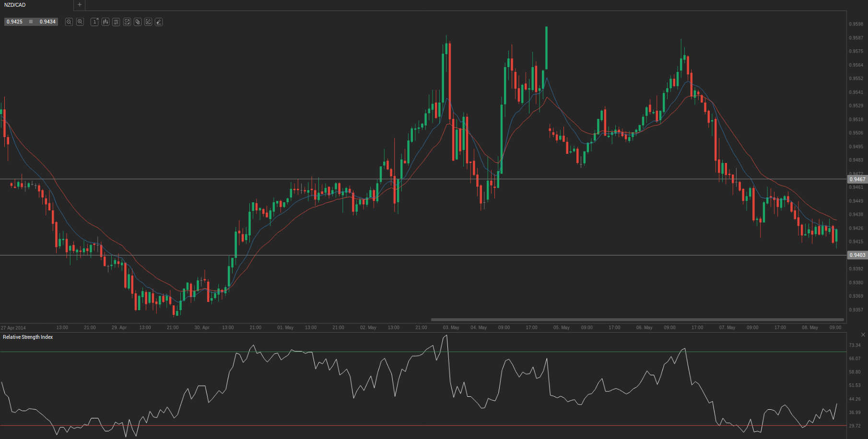868x439 pixels.
Task: Click the 08. May date label
Action: point(810,328)
